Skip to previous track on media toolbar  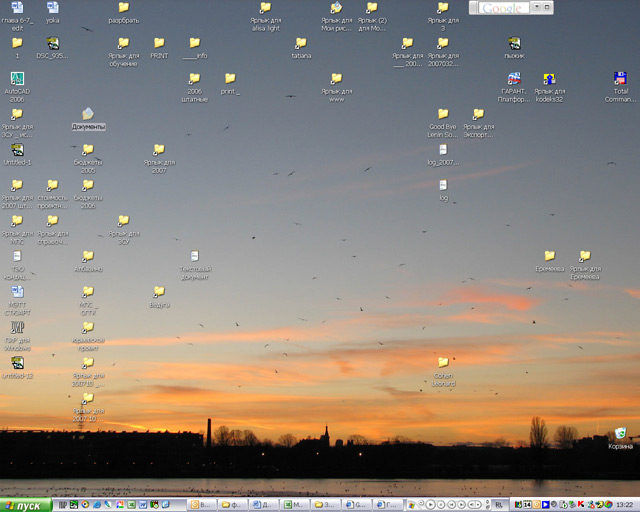pos(452,505)
